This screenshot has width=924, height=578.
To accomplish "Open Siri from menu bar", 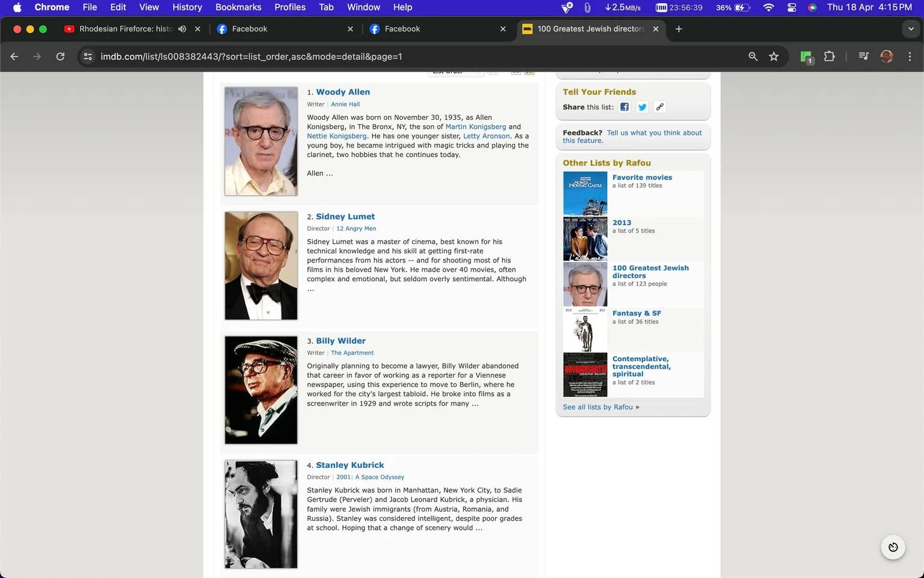I will click(812, 7).
